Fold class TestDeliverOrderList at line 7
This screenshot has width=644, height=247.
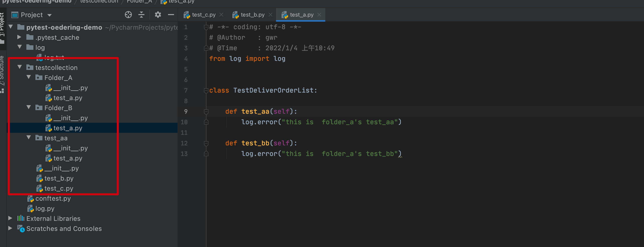(206, 91)
